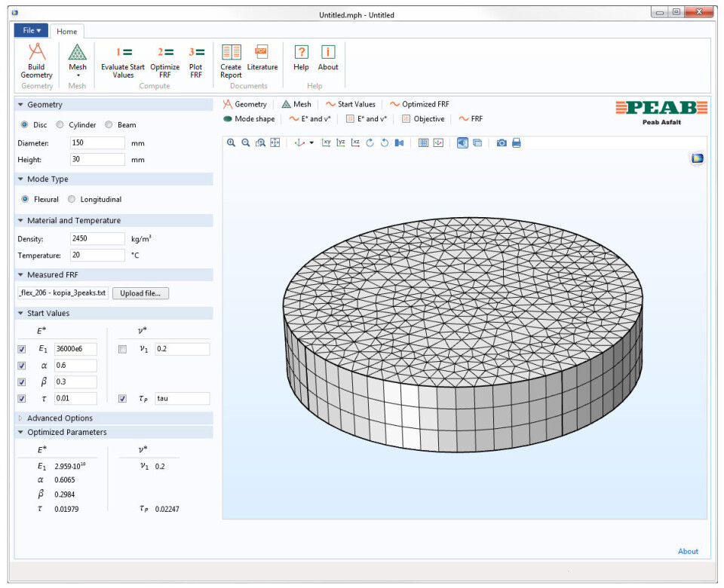Choose the Longitudinal mode type
Screen dimensions: 724x588
pos(71,199)
